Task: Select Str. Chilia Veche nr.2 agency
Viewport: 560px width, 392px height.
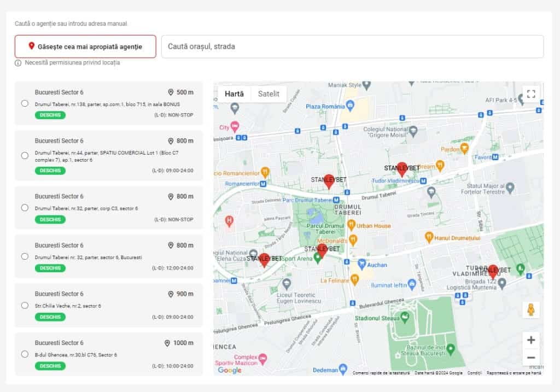Action: pyautogui.click(x=25, y=305)
